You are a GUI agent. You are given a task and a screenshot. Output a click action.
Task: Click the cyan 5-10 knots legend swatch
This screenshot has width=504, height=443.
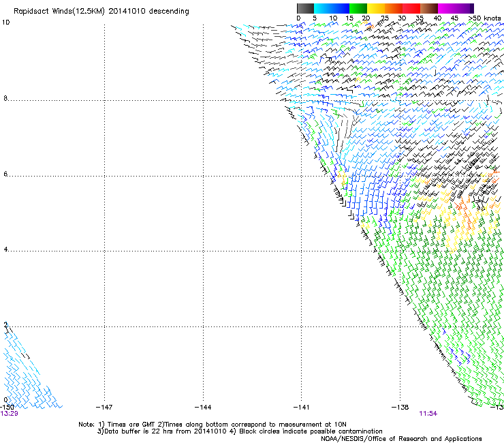coord(323,9)
